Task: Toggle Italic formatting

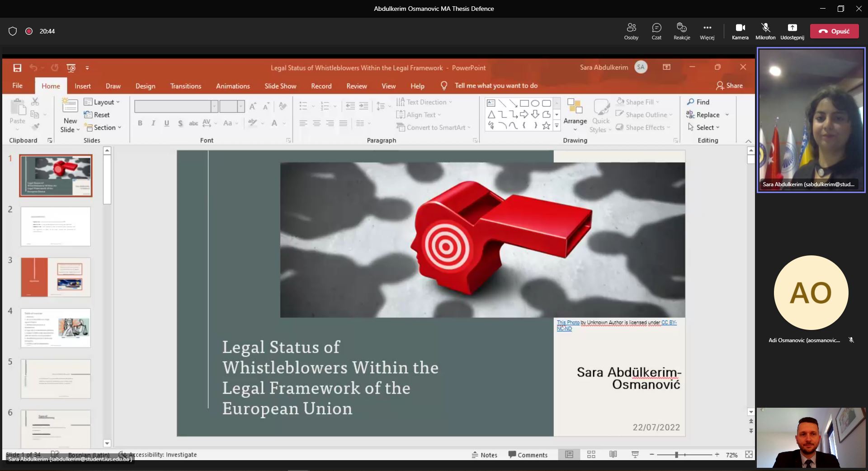Action: click(x=153, y=123)
